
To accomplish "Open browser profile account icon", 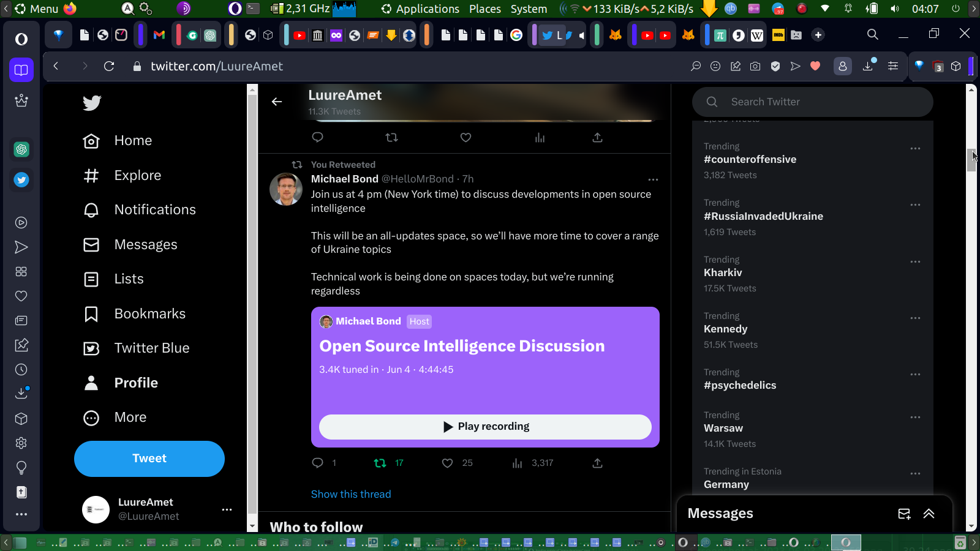I will point(843,66).
